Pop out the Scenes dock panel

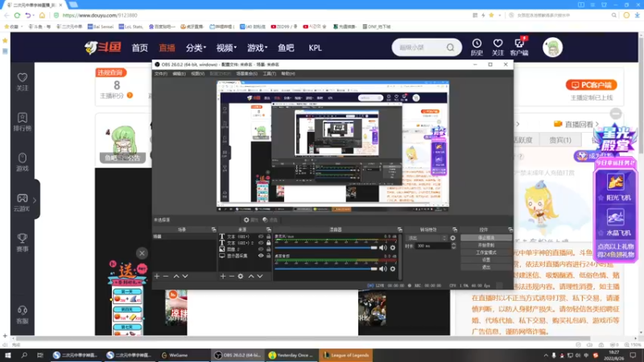(x=213, y=229)
